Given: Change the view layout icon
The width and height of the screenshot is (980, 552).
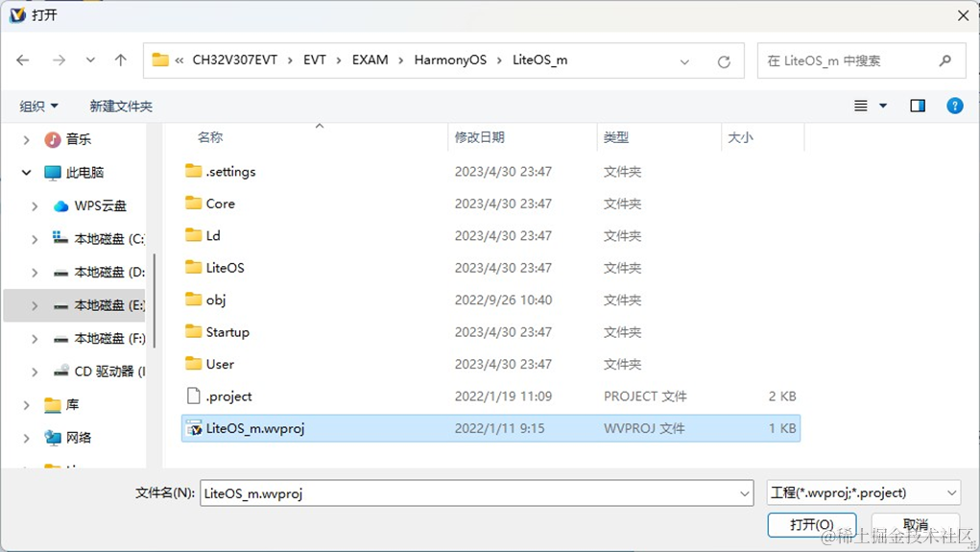Looking at the screenshot, I should (861, 106).
